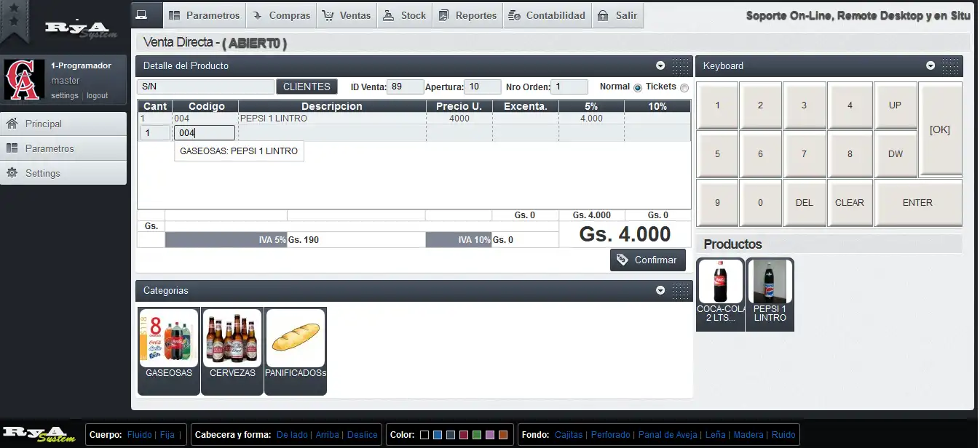Screen dimensions: 980x448
Task: Click the Categorias panel drag grip
Action: point(681,291)
